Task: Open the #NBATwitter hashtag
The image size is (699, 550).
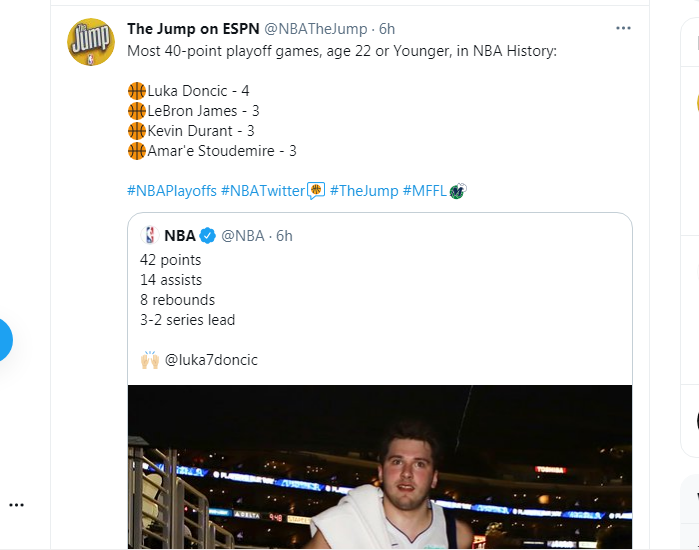Action: (x=263, y=191)
